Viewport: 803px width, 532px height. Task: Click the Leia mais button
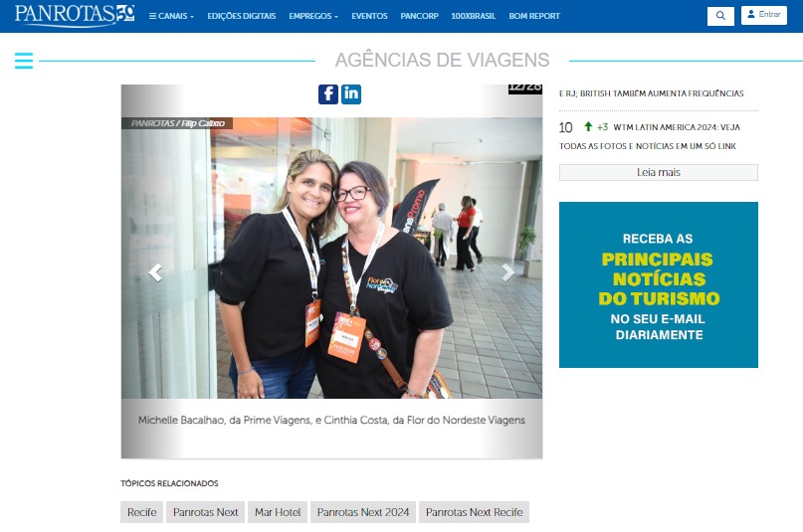[658, 172]
